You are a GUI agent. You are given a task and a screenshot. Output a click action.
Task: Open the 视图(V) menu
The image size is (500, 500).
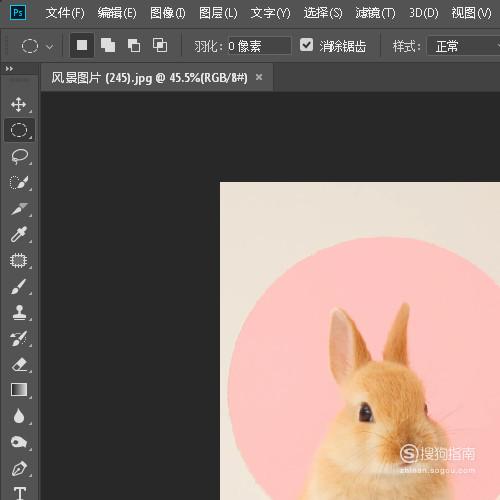(x=471, y=13)
